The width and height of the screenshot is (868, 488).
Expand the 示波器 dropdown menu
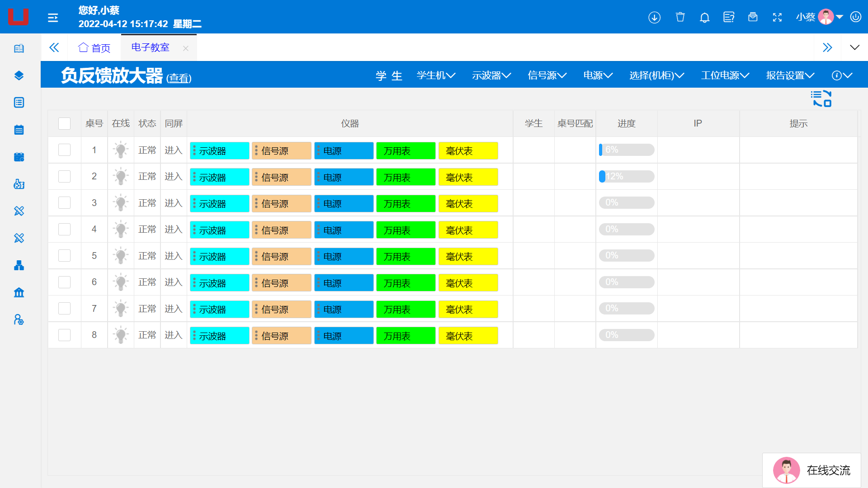click(491, 75)
